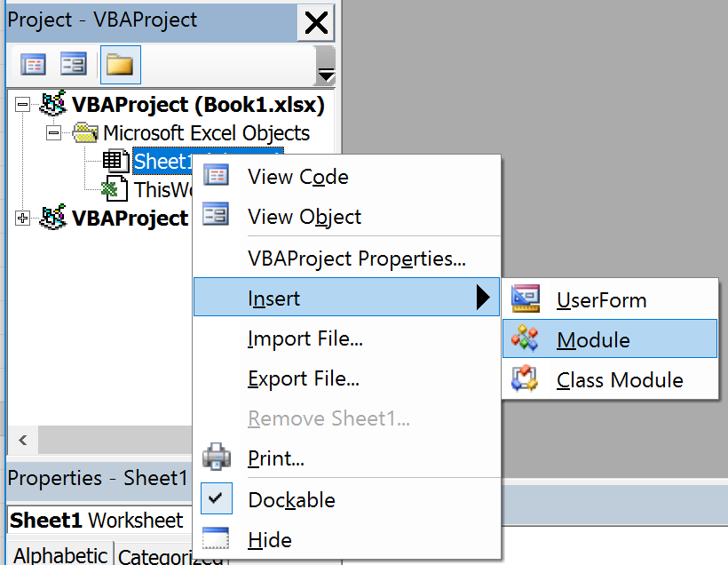Open the Insert submenu arrow

click(x=482, y=298)
